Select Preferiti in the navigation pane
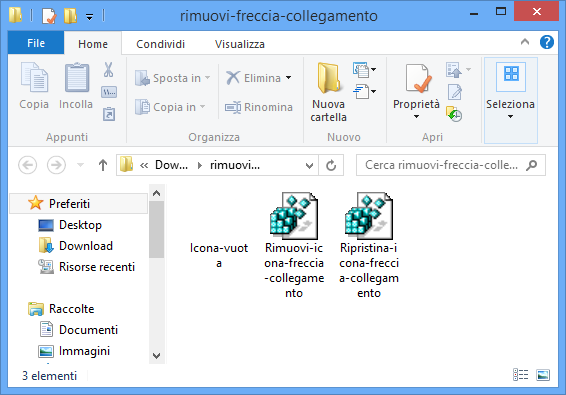The image size is (566, 395). click(x=78, y=204)
